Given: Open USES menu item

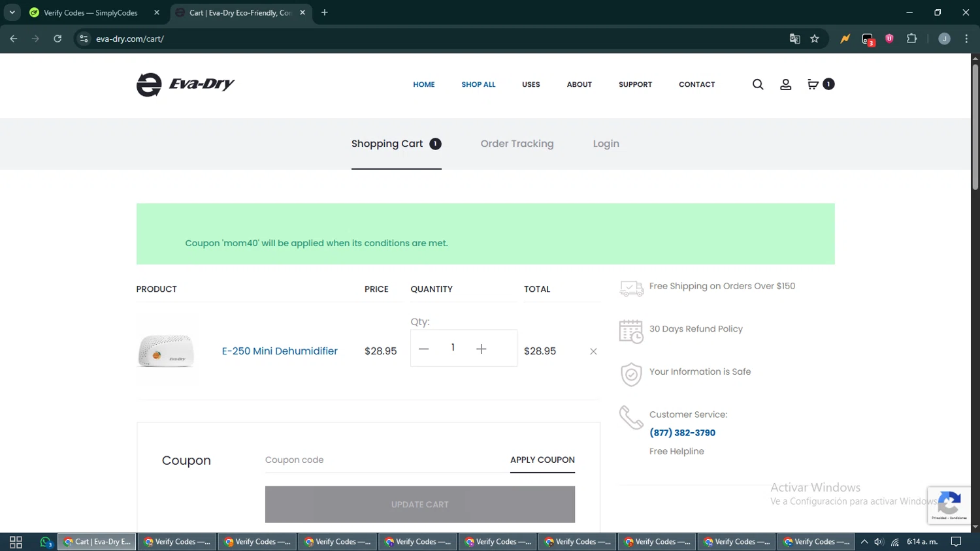Looking at the screenshot, I should coord(531,84).
